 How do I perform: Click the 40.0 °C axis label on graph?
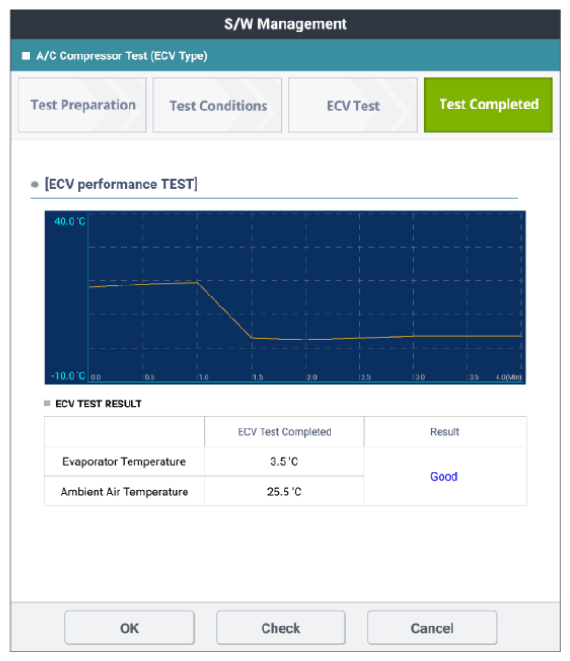pos(70,221)
